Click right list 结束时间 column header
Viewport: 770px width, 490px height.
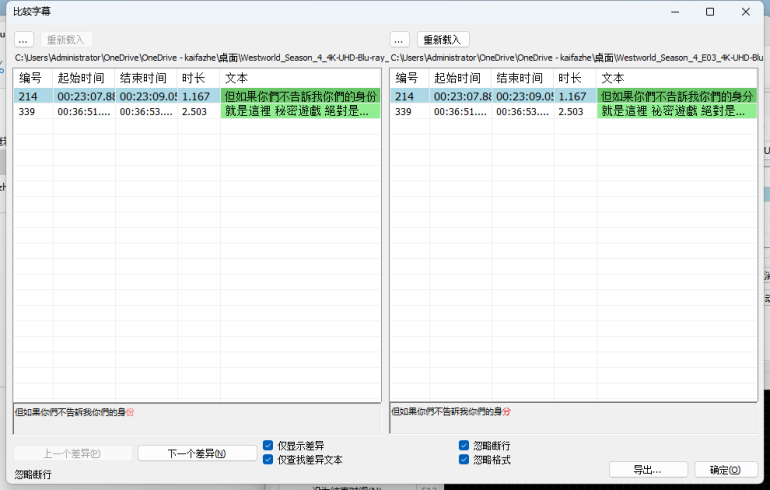tap(523, 78)
